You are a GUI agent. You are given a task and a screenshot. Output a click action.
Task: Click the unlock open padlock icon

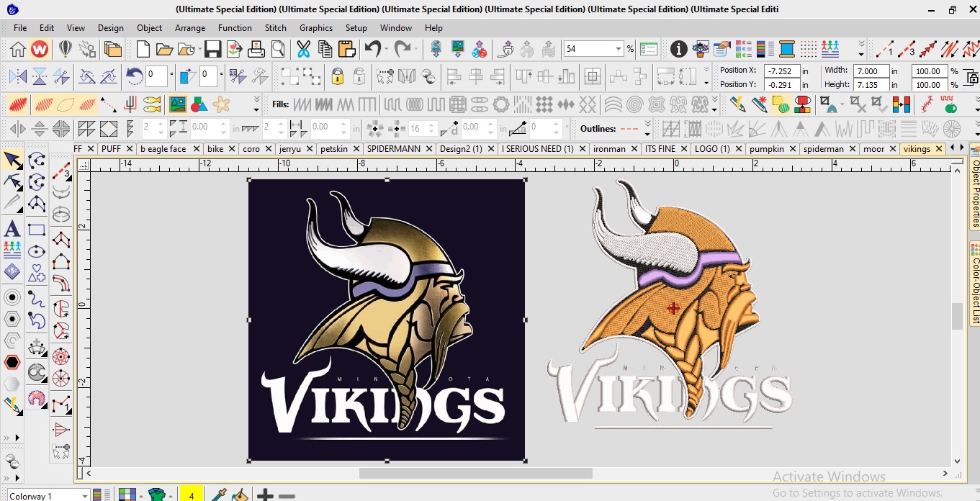pyautogui.click(x=359, y=76)
